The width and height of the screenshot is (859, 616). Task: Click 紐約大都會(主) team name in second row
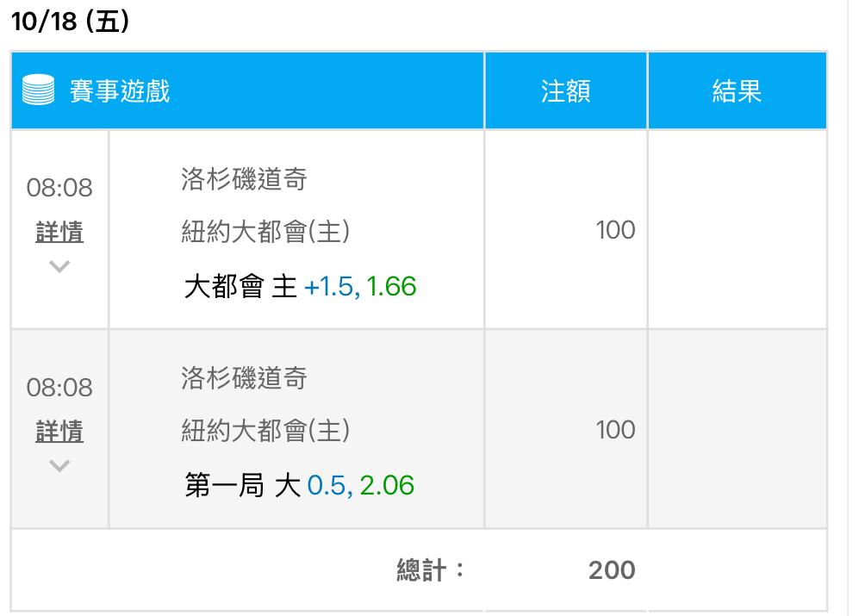265,430
